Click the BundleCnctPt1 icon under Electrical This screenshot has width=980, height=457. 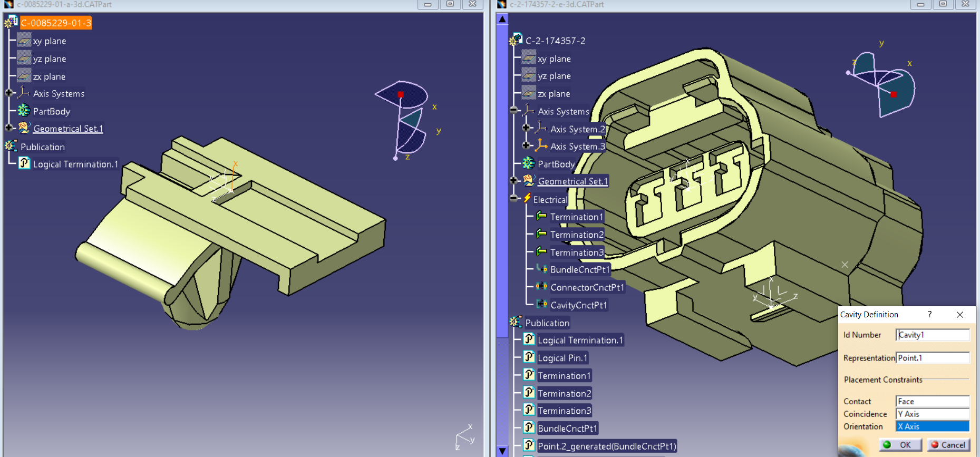click(541, 269)
